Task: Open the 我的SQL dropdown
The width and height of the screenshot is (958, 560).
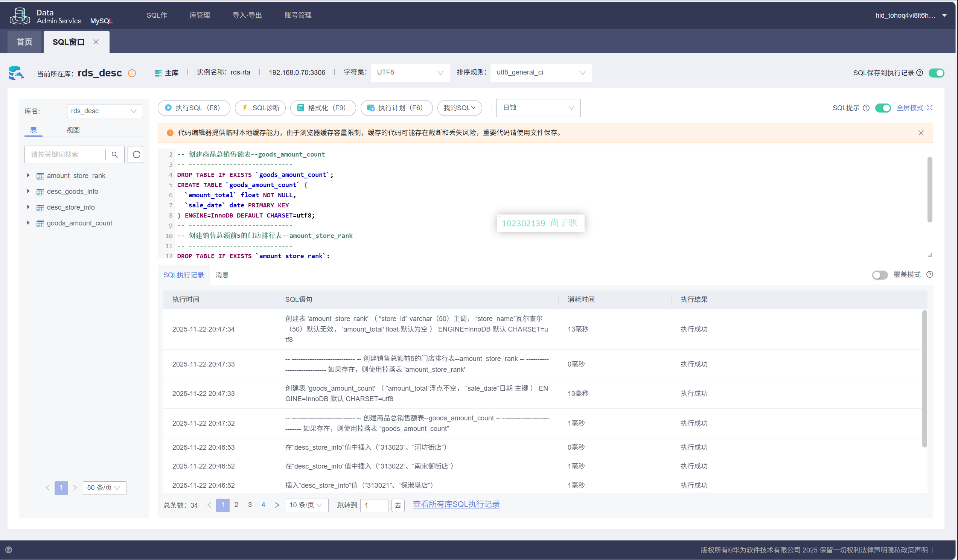Action: pyautogui.click(x=459, y=108)
